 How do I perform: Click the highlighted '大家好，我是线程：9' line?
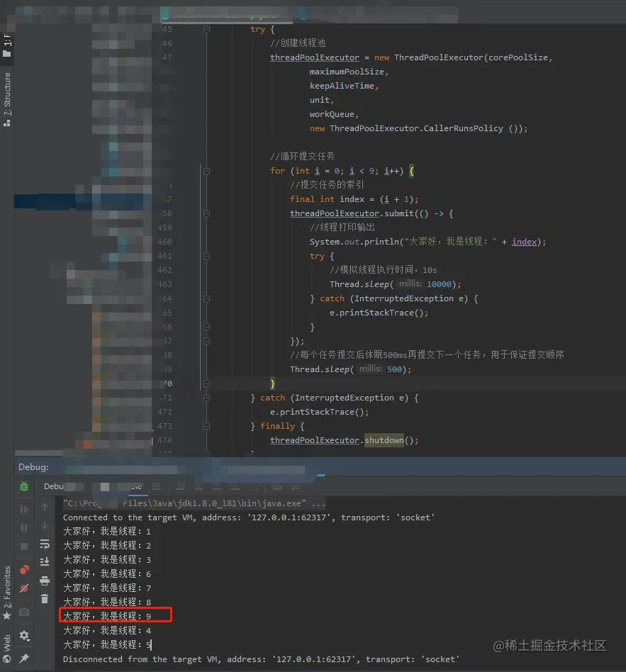[x=107, y=616]
